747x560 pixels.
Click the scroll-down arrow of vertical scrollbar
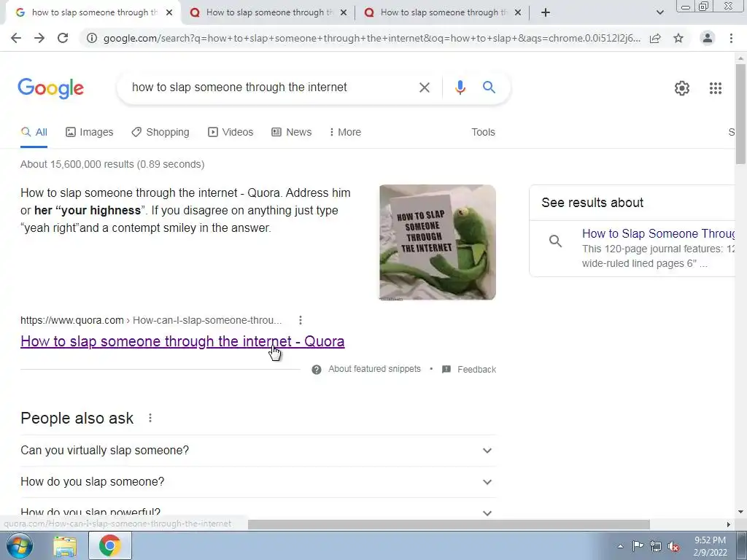pos(741,512)
